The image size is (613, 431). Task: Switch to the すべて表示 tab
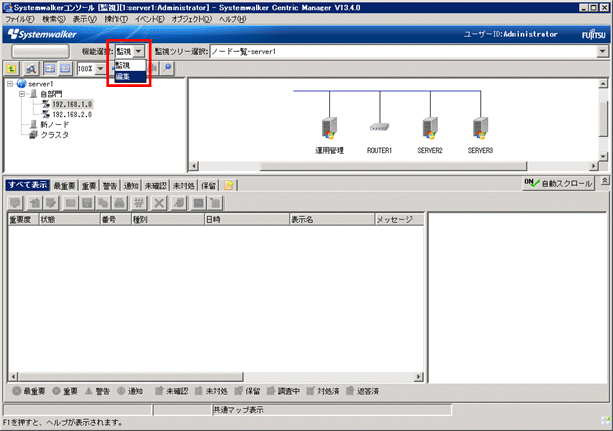[x=28, y=185]
